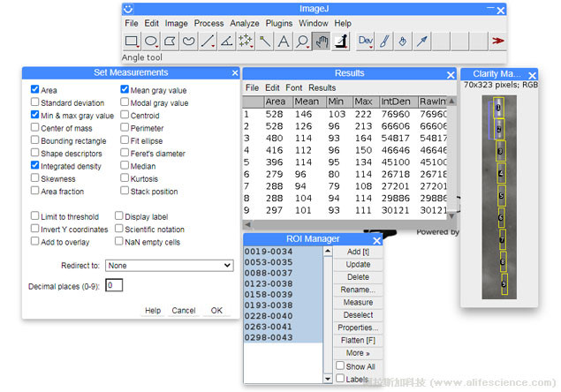The width and height of the screenshot is (561, 392).
Task: Select the Rectangle selection tool
Action: 132,41
